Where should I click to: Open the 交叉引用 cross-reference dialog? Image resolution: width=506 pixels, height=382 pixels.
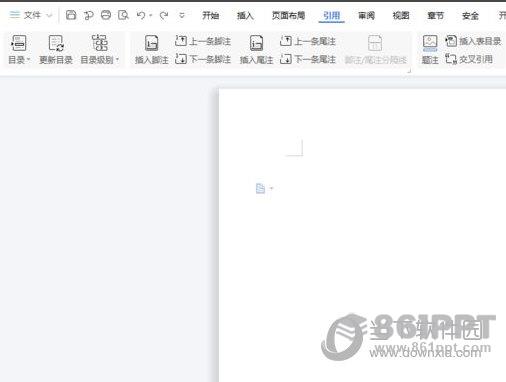[469, 59]
